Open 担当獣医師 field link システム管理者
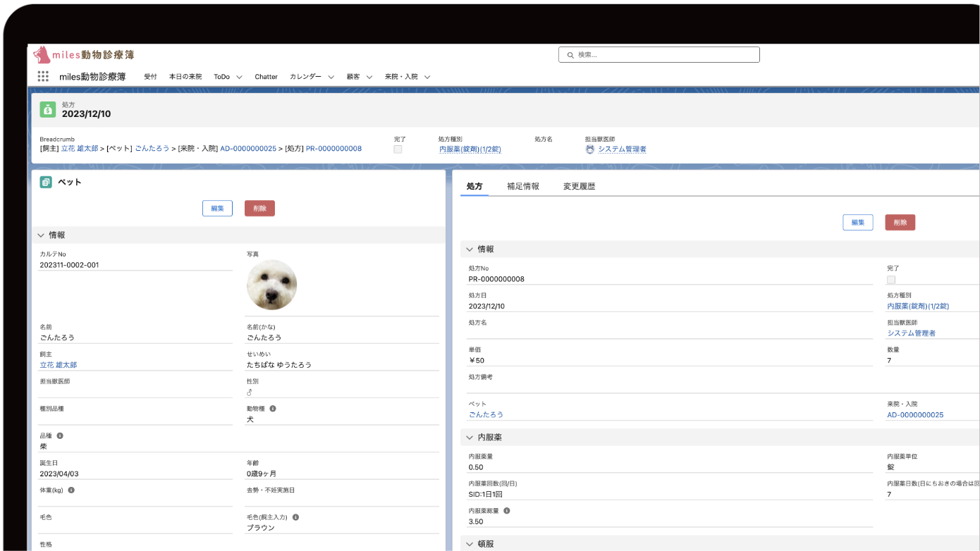 coord(911,333)
